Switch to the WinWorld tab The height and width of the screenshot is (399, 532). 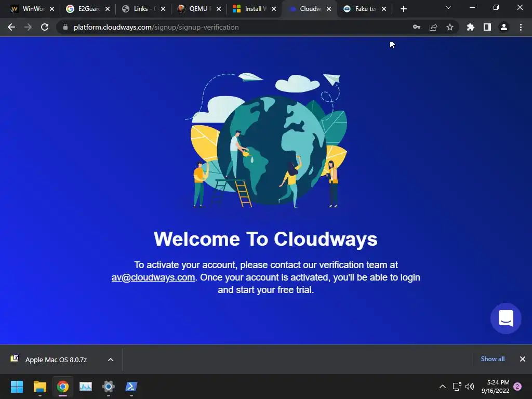28,9
